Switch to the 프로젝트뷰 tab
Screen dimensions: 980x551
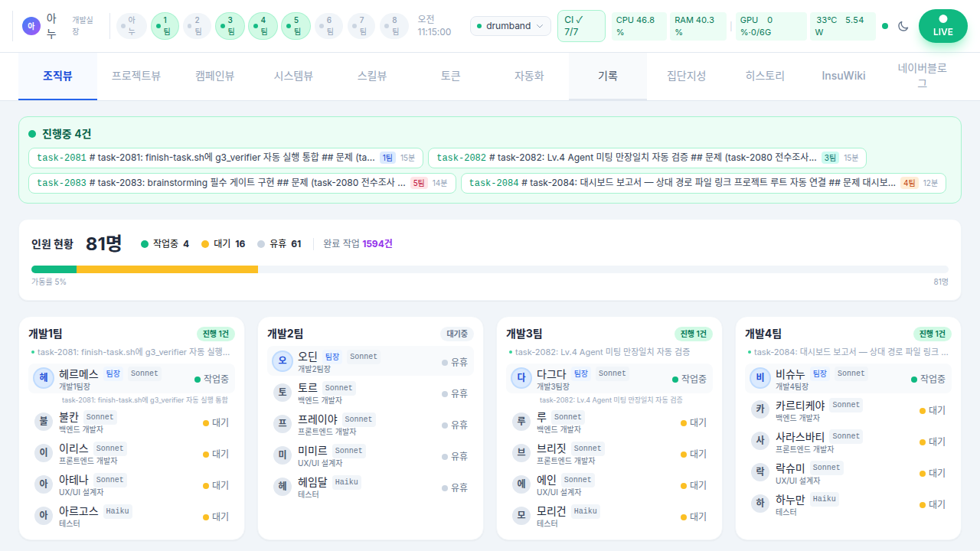136,76
